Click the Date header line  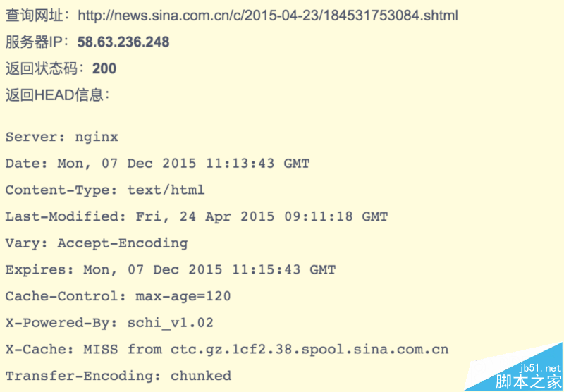(157, 164)
